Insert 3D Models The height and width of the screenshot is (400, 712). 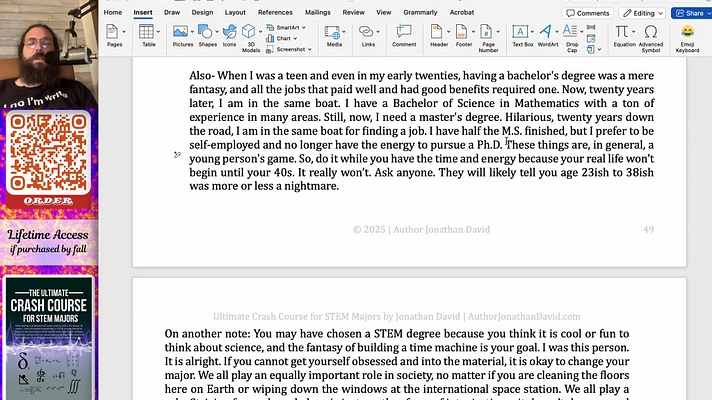pos(250,34)
